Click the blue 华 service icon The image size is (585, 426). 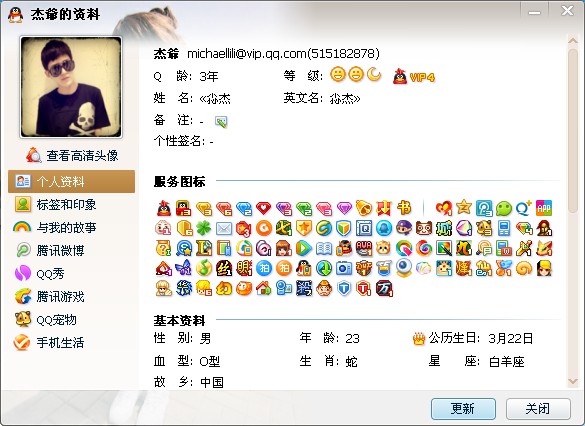(184, 288)
